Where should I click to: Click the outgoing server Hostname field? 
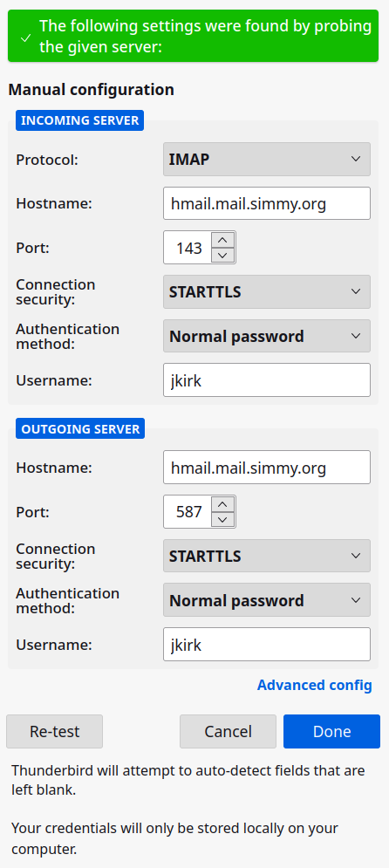click(x=267, y=468)
